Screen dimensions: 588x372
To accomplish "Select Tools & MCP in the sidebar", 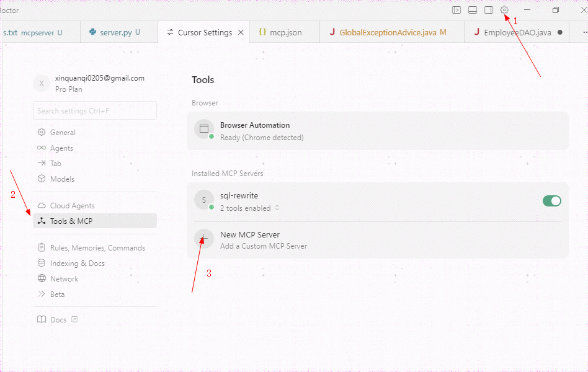I will pyautogui.click(x=95, y=221).
